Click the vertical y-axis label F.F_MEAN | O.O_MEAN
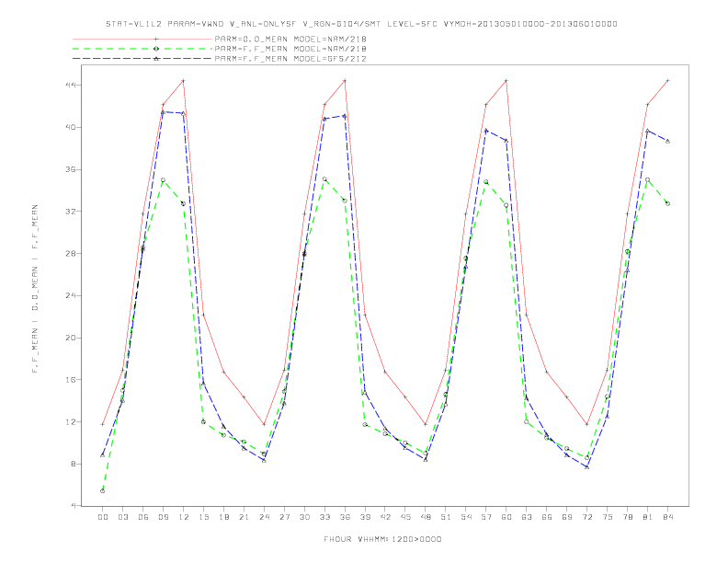This screenshot has width=728, height=563. click(35, 289)
